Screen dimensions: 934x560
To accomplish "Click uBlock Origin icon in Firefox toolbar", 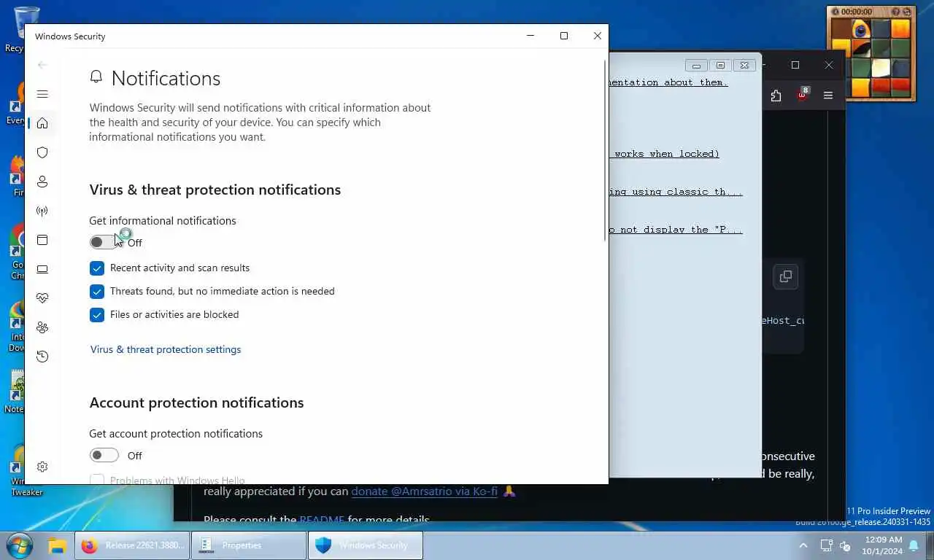I will click(803, 95).
